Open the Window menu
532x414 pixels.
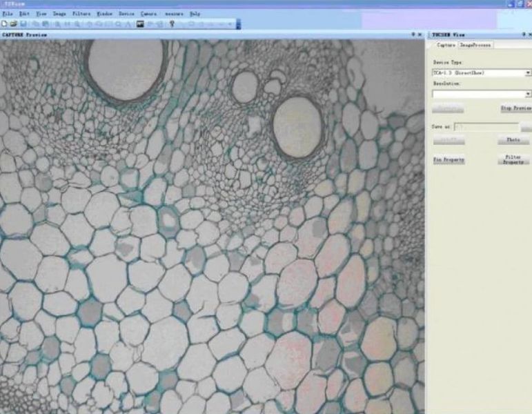[x=104, y=14]
